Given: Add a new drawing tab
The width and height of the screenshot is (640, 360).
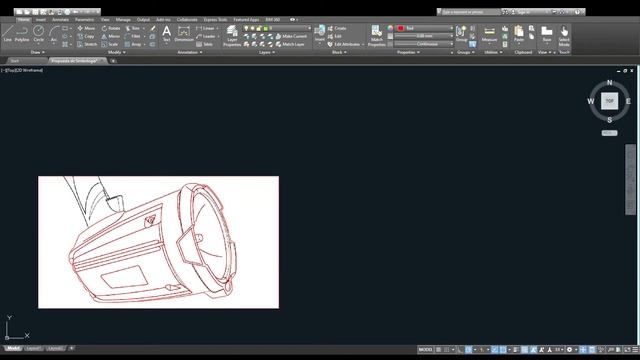Looking at the screenshot, I should click(x=113, y=61).
